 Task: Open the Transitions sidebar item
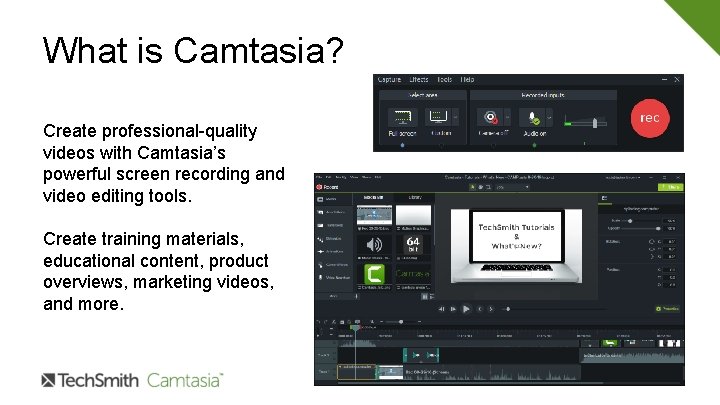click(331, 225)
